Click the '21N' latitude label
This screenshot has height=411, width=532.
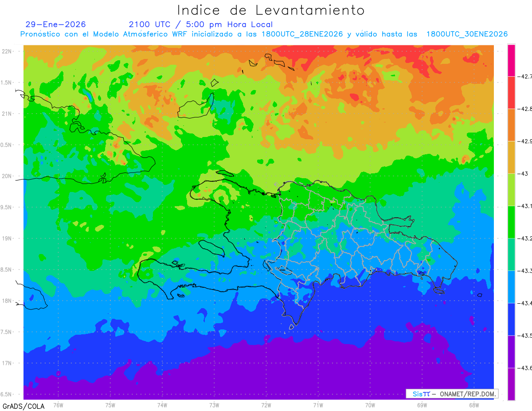pos(7,114)
